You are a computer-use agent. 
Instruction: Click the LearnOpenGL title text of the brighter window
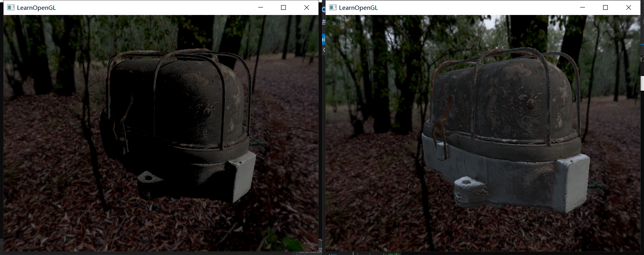(x=358, y=8)
